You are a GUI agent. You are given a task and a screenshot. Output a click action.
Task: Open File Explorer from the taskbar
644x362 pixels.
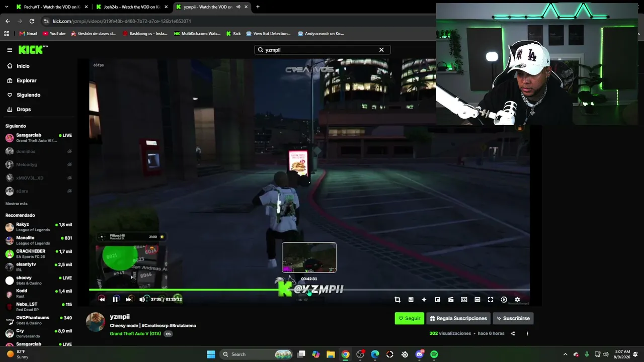click(331, 354)
